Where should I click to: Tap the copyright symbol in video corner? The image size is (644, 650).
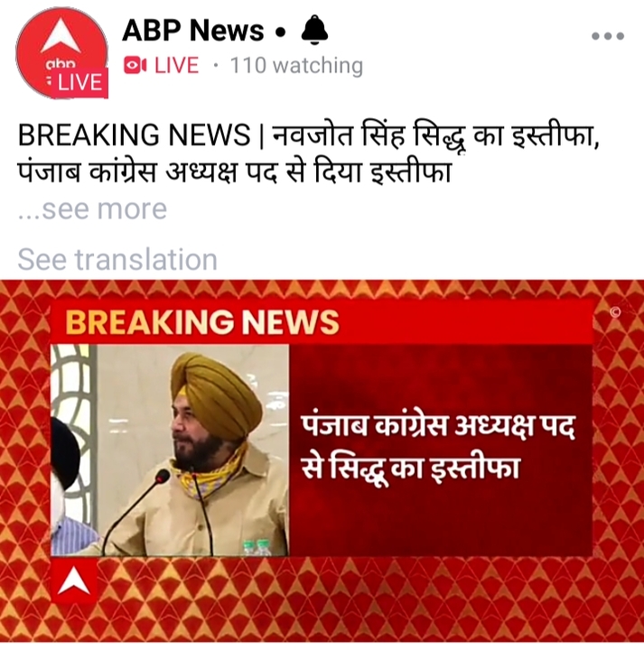coord(615,312)
